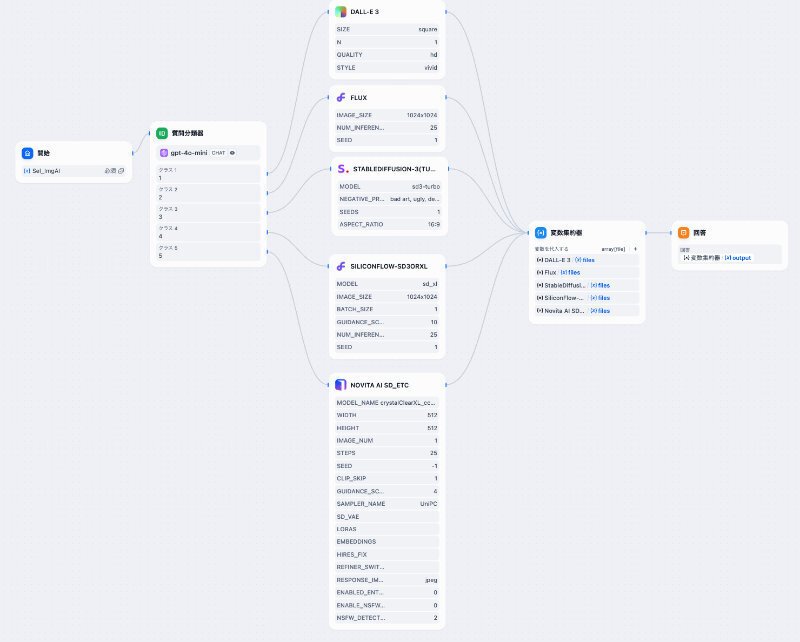
Task: Click the purple gpt-4o-mini model icon
Action: point(164,153)
